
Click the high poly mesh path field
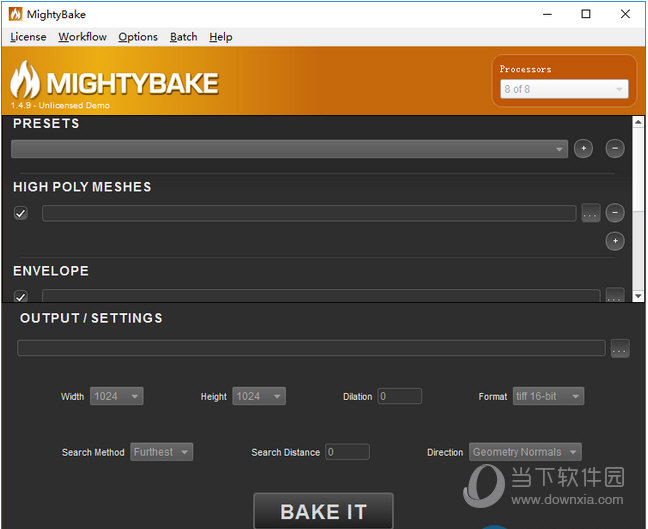309,213
